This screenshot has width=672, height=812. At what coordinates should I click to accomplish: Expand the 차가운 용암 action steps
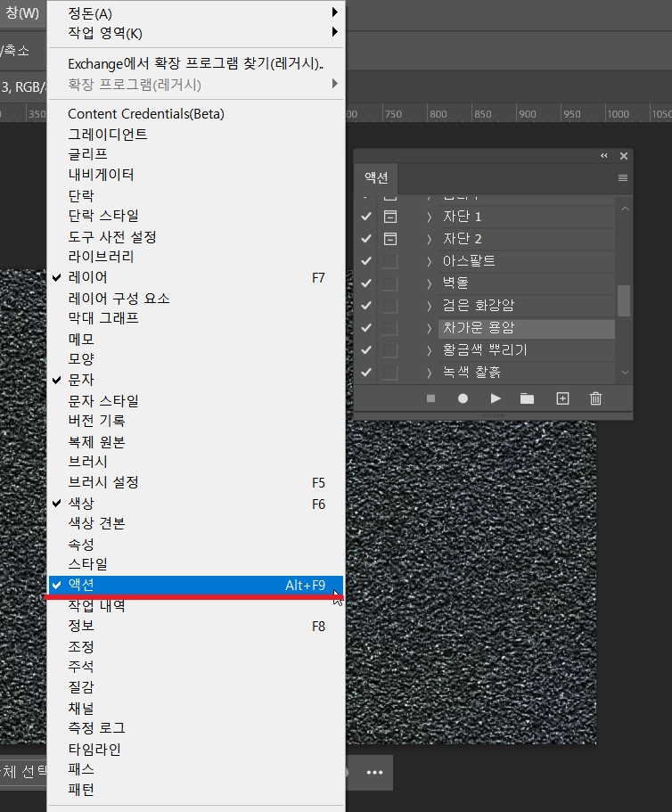pyautogui.click(x=429, y=328)
